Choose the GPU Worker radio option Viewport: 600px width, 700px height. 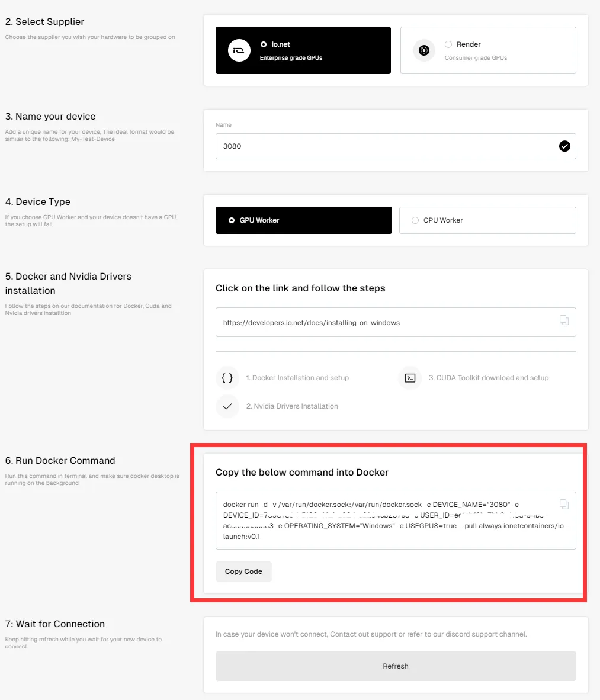232,220
